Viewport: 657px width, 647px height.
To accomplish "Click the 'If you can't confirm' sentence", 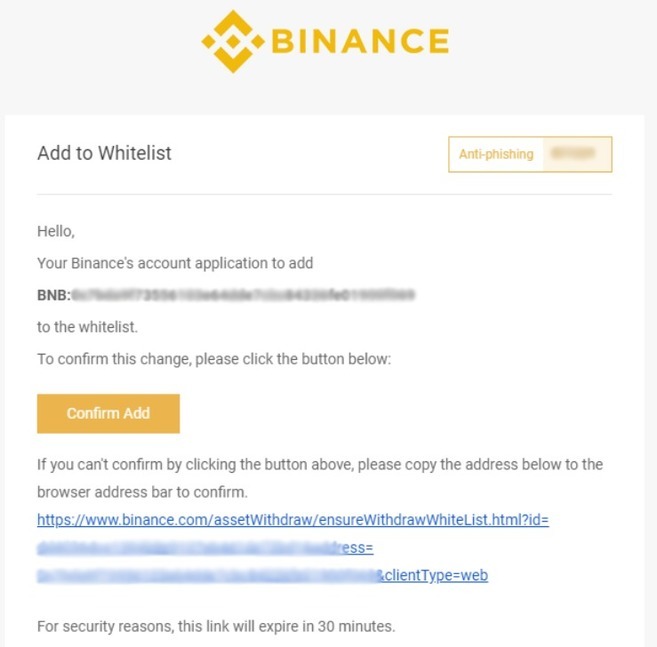I will [x=319, y=465].
